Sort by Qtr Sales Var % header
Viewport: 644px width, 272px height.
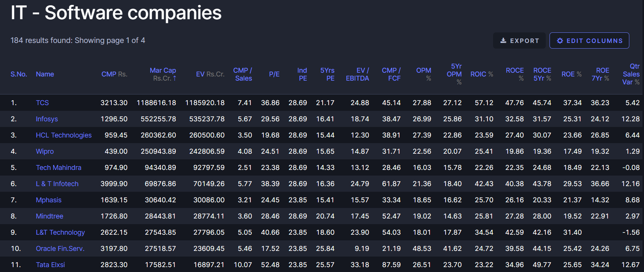pos(631,74)
